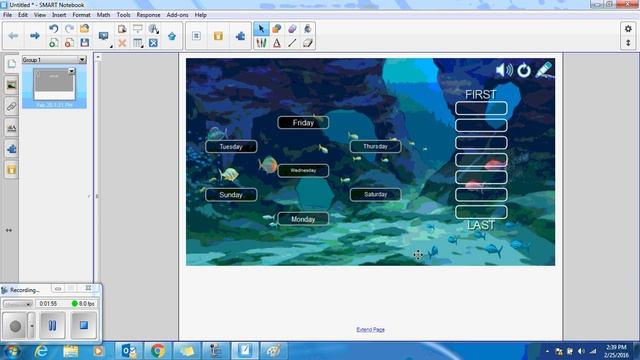640x360 pixels.
Task: Open the add-ons puzzle piece in toolbar
Action: pyautogui.click(x=240, y=36)
